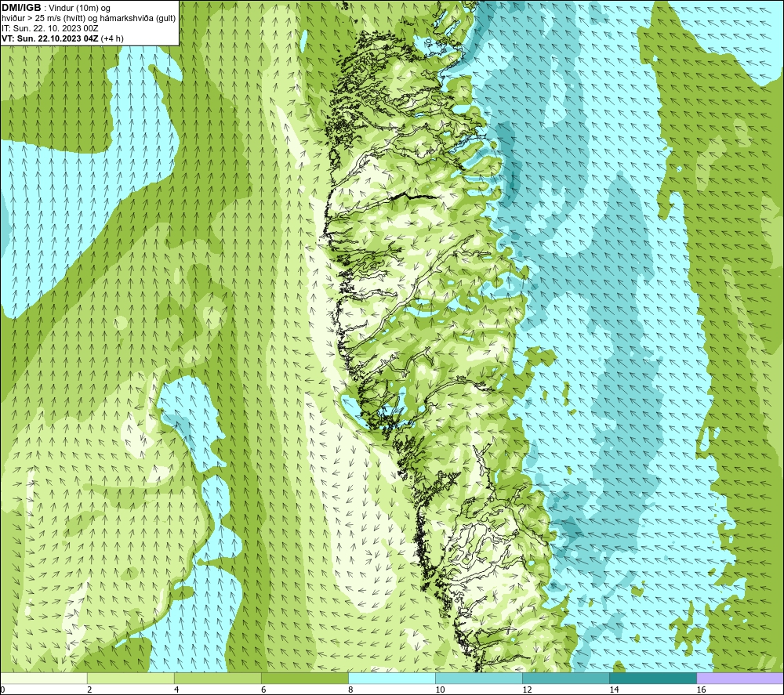The height and width of the screenshot is (695, 784).
Task: Click the 12–14 m/s teal legend swatch
Action: pyautogui.click(x=566, y=678)
